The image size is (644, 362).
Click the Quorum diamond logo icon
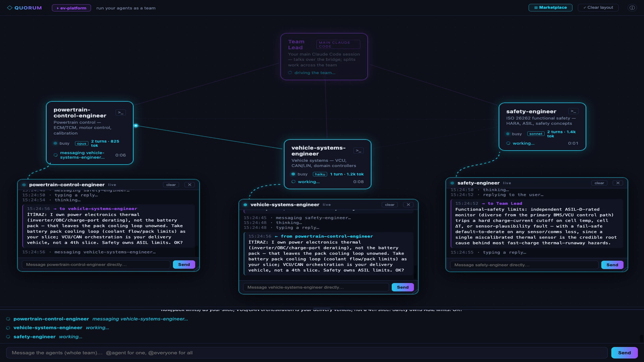pos(10,8)
